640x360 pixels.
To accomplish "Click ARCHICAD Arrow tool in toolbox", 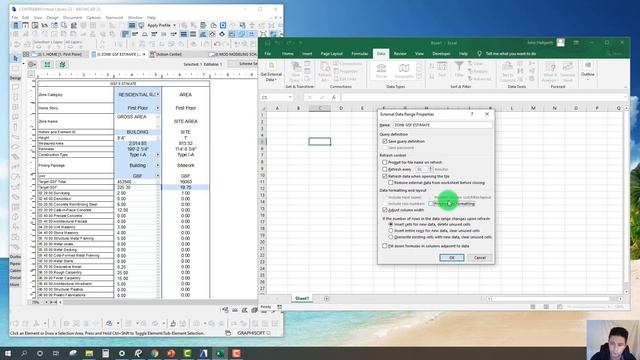I will [16, 58].
